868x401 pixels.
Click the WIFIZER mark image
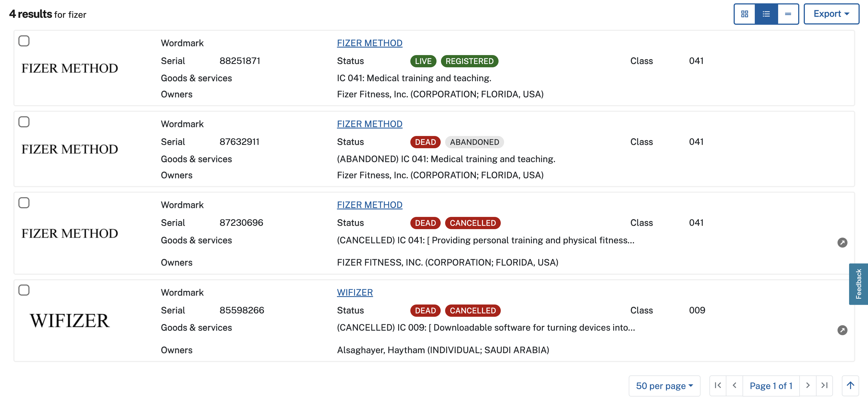(70, 321)
